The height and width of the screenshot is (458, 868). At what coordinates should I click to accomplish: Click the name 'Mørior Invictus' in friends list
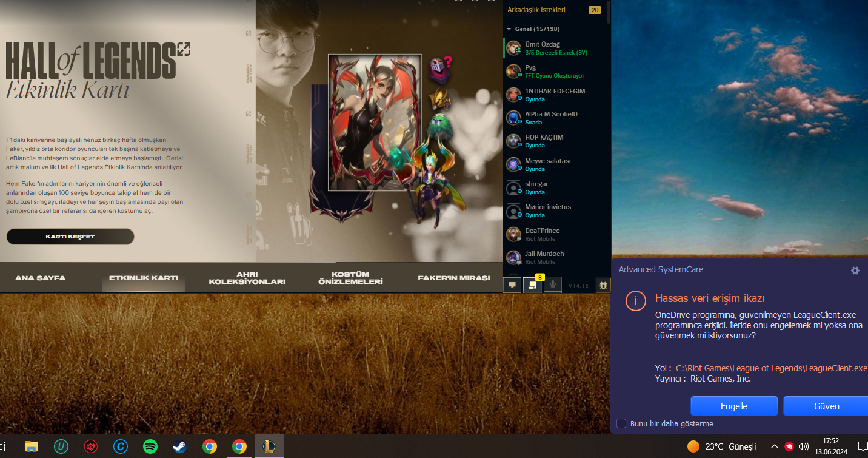(x=548, y=207)
